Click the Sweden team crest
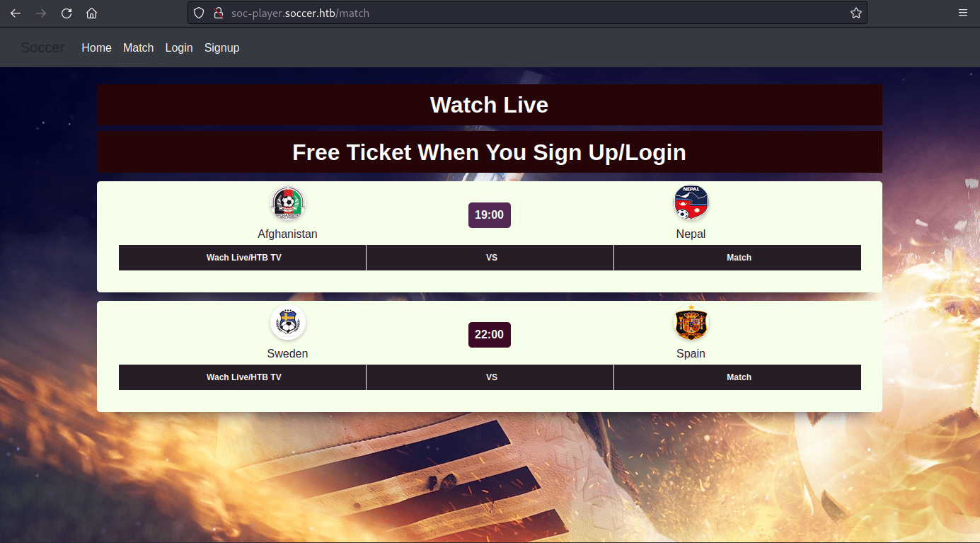This screenshot has width=980, height=543. pyautogui.click(x=288, y=323)
